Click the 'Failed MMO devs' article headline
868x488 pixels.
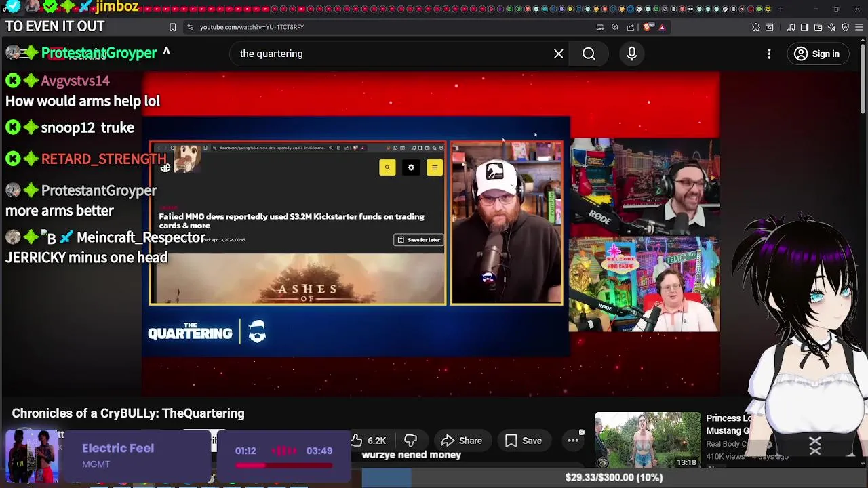tap(292, 221)
